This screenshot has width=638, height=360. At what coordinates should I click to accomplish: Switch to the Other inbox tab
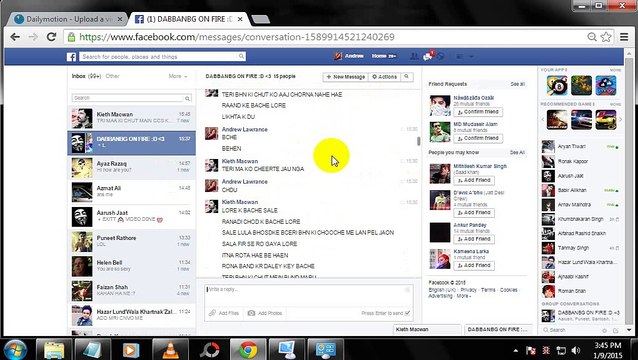[112, 76]
